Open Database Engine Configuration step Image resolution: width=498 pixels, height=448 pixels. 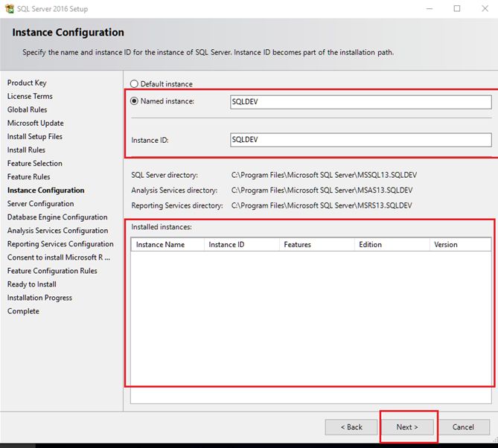(x=57, y=217)
